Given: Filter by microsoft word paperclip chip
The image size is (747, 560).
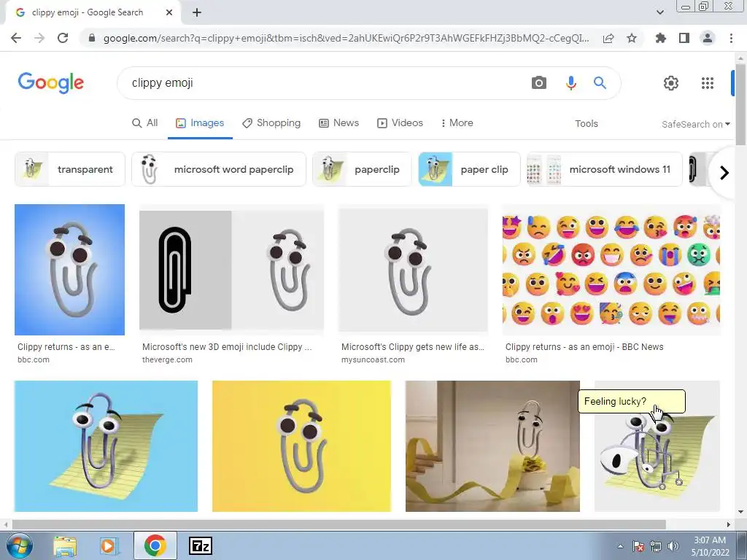Looking at the screenshot, I should tap(219, 169).
